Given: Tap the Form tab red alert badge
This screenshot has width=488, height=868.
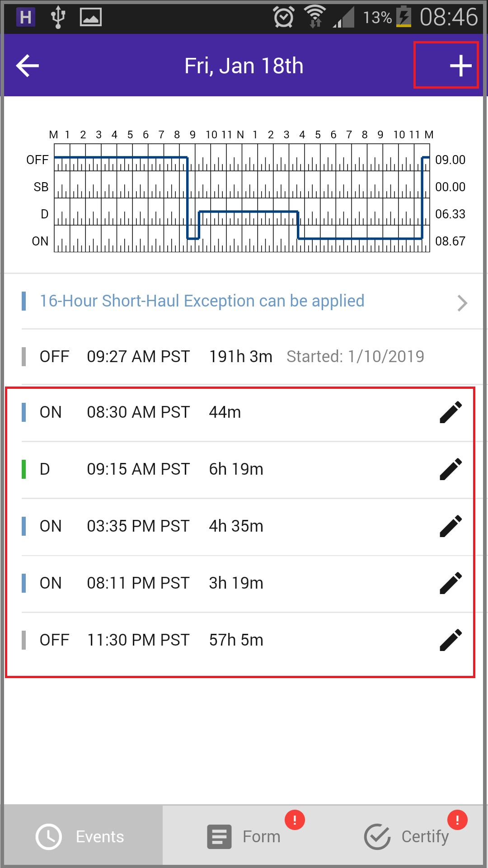Looking at the screenshot, I should 295,820.
